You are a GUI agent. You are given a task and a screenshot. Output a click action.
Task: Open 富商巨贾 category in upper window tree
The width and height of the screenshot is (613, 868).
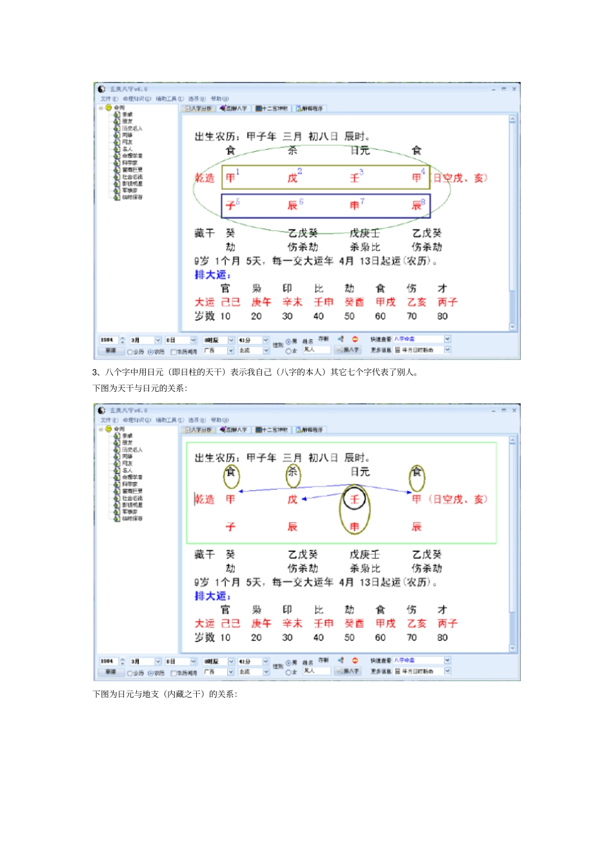click(132, 170)
